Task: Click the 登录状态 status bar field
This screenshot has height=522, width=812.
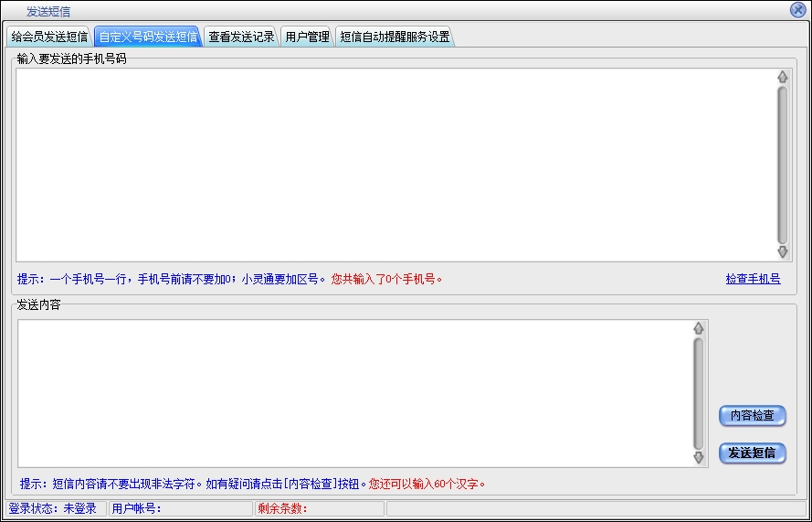Action: 55,508
